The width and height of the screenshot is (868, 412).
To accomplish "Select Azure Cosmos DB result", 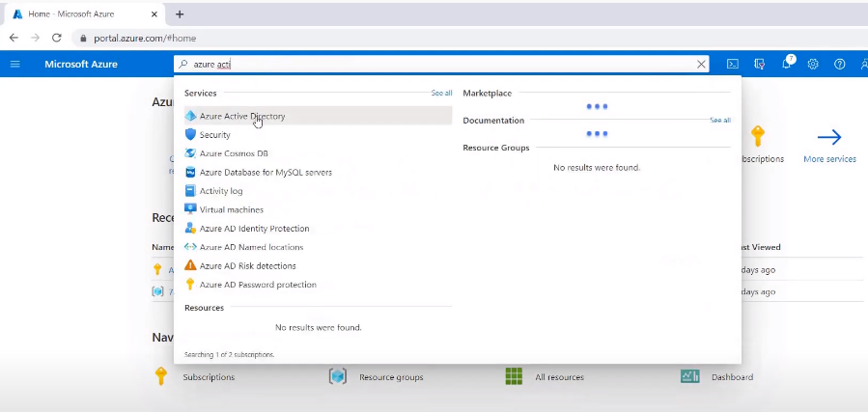I will 319,153.
